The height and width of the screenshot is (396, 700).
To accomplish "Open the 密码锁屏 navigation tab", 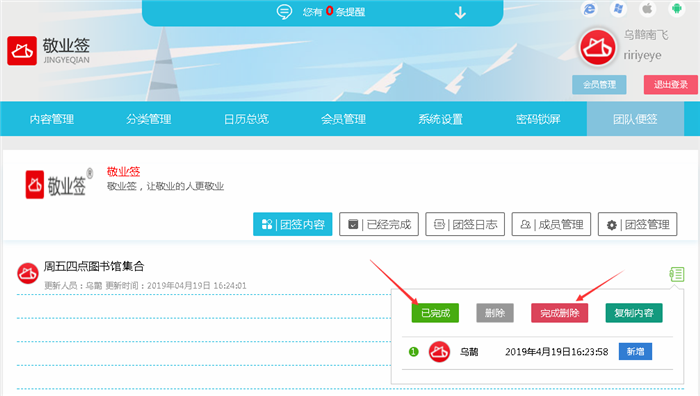I will point(538,119).
